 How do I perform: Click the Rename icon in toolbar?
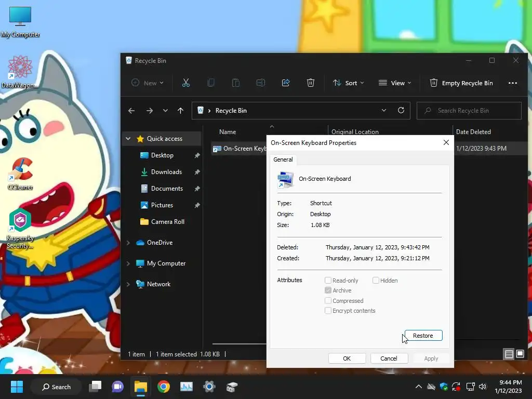click(x=261, y=83)
